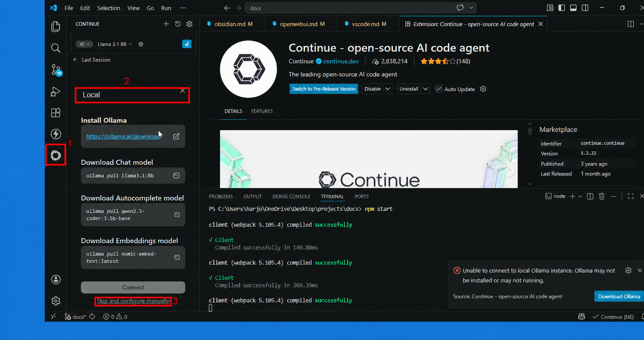Screen dimensions: 644x340
Task: Toggle the secondary side bar layout icon
Action: click(585, 8)
